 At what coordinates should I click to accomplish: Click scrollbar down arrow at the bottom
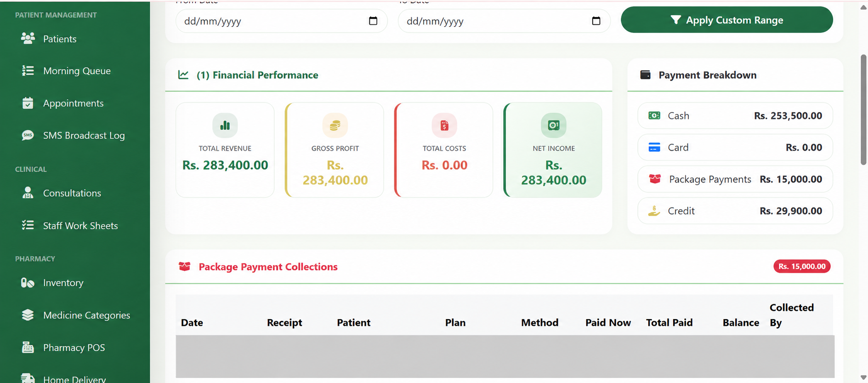[863, 377]
